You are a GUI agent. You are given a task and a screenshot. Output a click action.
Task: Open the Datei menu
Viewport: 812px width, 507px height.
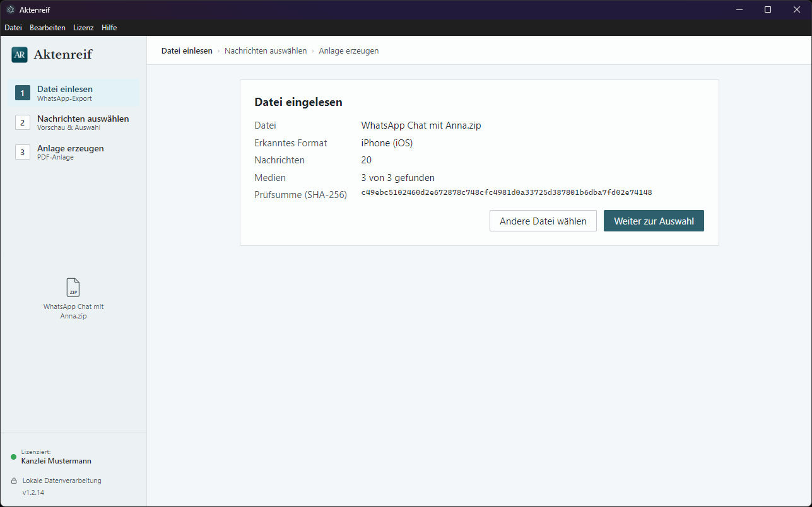tap(13, 28)
